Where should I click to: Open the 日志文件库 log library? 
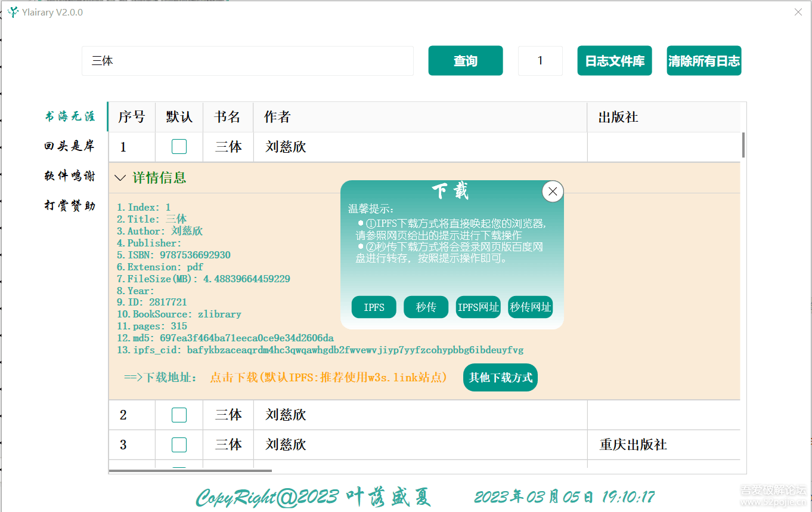click(x=615, y=60)
